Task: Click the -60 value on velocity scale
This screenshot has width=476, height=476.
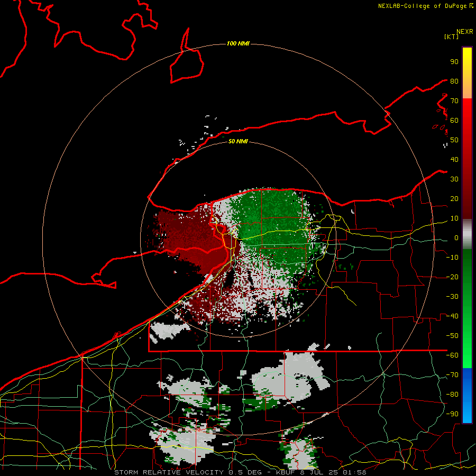Action: 452,355
